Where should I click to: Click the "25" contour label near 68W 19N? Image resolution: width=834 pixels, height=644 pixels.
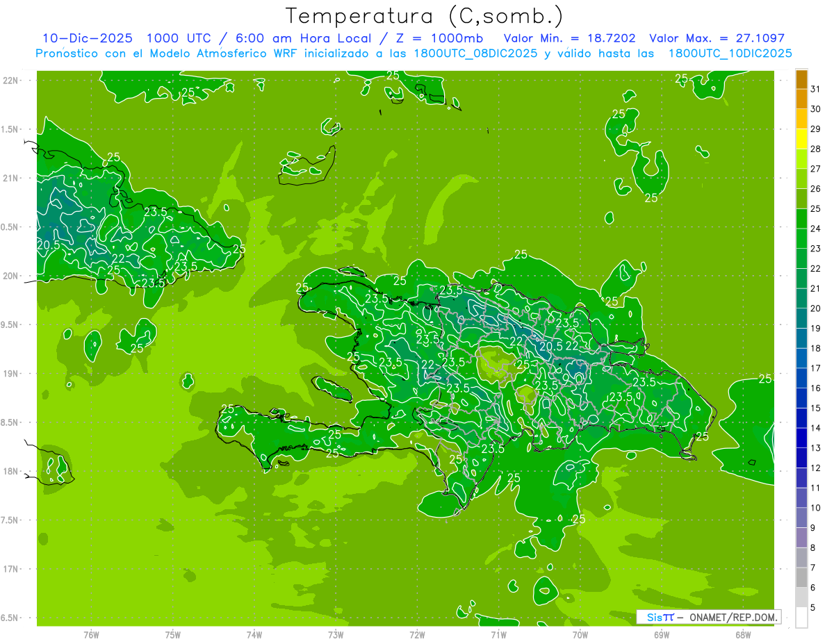(x=765, y=379)
